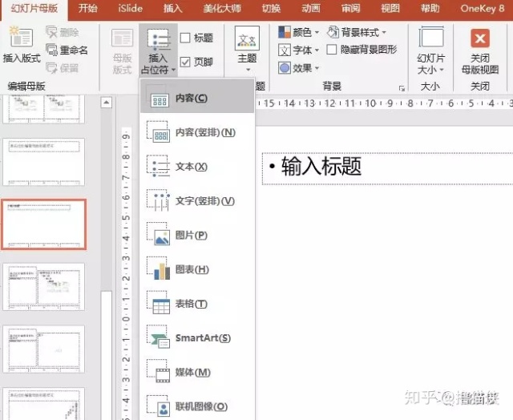513x420 pixels.
Task: Select Online Image (联机图像) placeholder icon
Action: click(x=158, y=406)
